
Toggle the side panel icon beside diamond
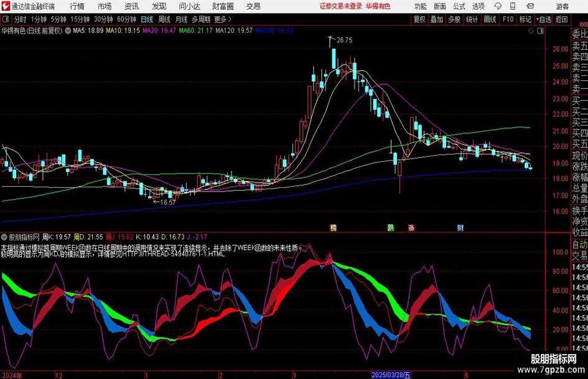pyautogui.click(x=540, y=30)
